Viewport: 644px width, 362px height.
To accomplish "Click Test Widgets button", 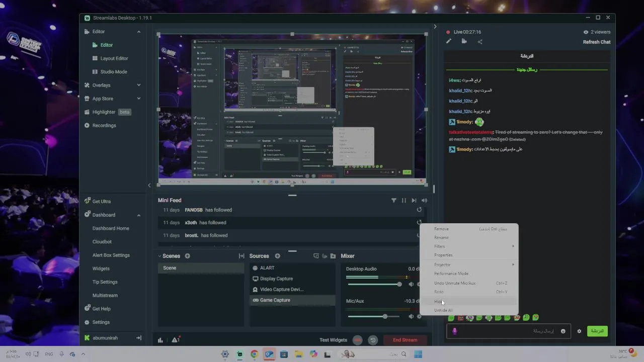I will coord(333,340).
